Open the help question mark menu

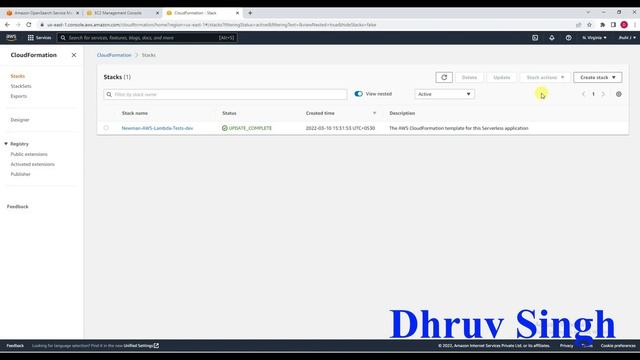(x=568, y=38)
